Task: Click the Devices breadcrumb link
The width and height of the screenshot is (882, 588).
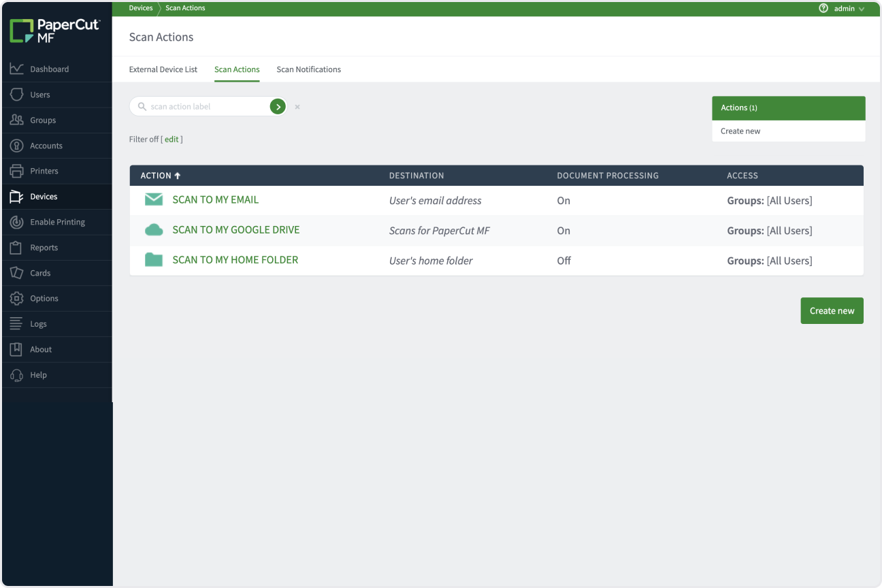Action: point(141,8)
